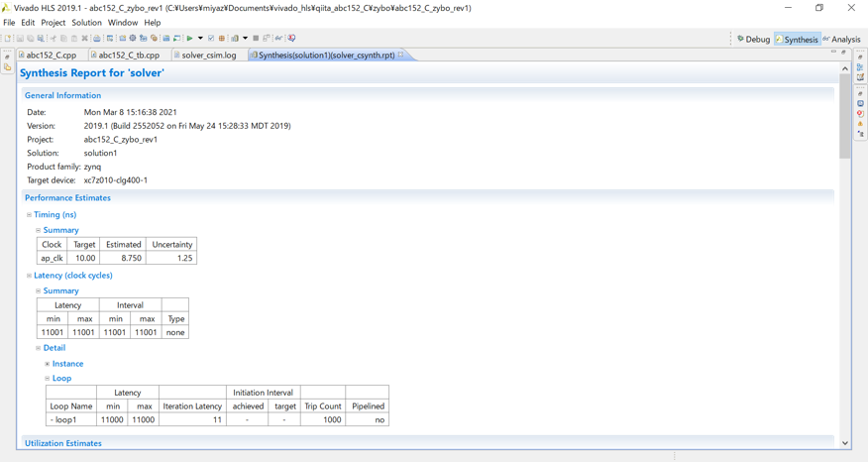Maximize the editor area
Image resolution: width=868 pixels, height=462 pixels.
[843, 52]
